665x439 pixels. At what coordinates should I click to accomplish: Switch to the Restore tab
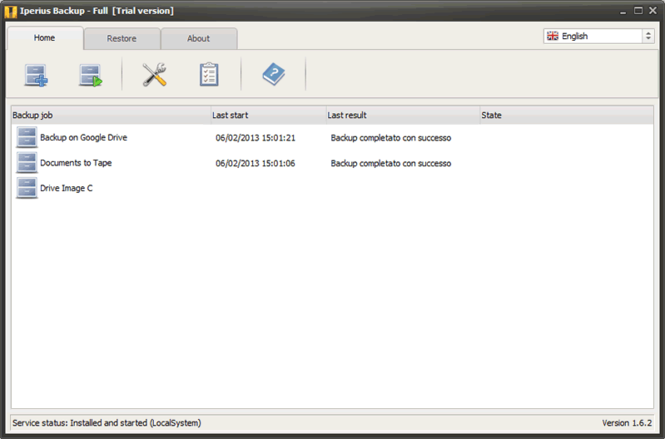pos(122,39)
